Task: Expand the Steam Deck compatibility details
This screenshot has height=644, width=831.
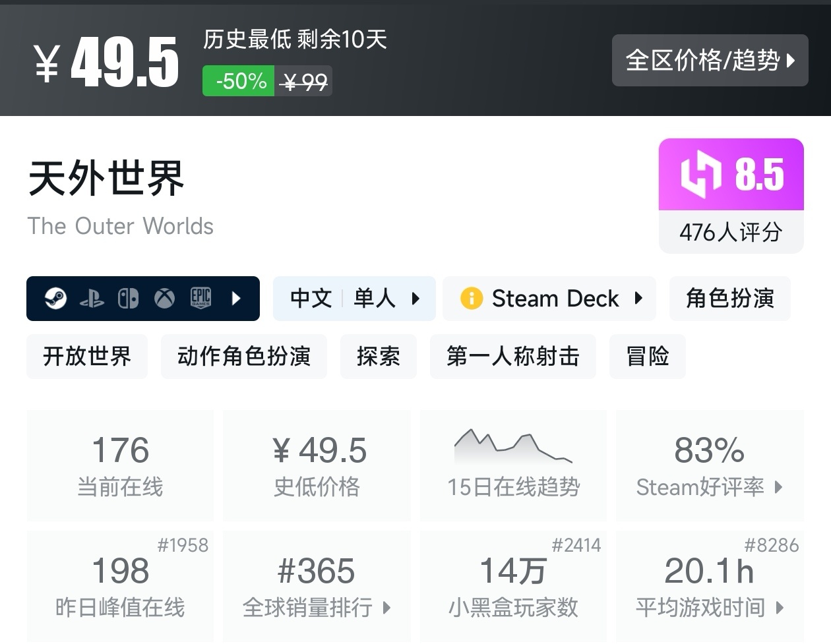Action: tap(637, 298)
